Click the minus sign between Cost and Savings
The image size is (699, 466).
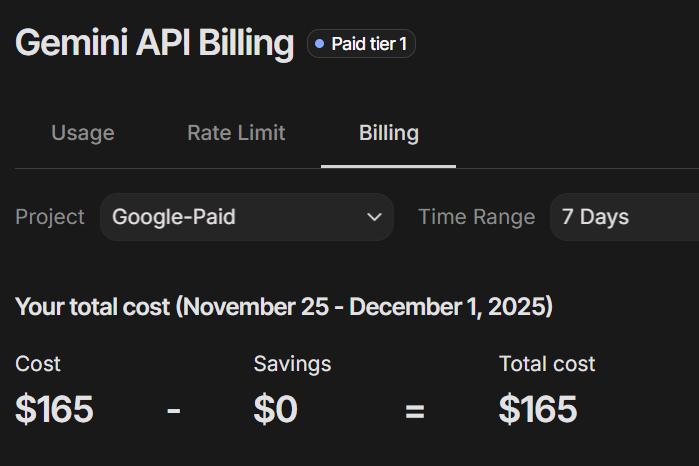(173, 410)
